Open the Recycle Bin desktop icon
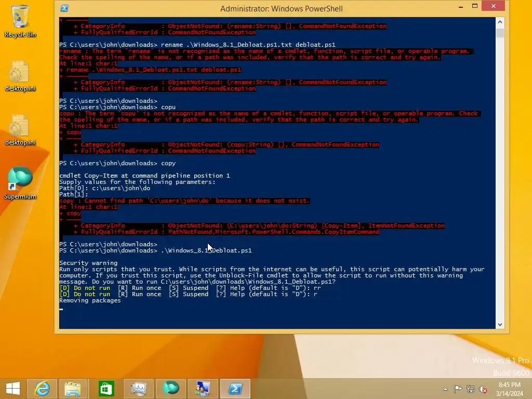 20,21
